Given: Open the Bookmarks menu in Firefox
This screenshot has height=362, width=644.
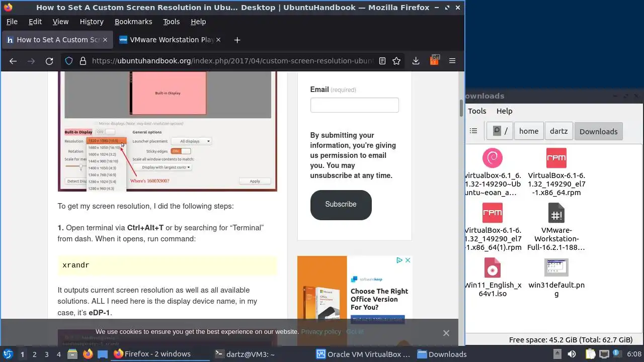Looking at the screenshot, I should click(x=133, y=22).
